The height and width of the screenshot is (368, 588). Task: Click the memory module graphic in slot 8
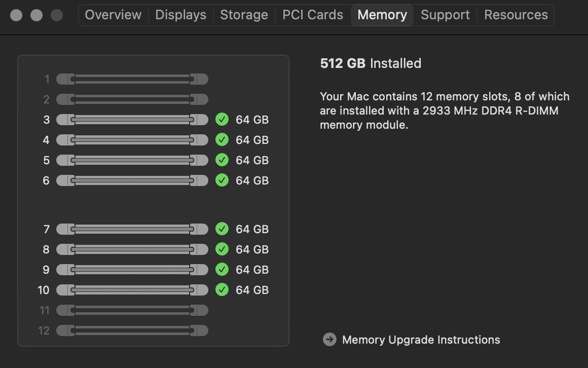[x=132, y=249]
